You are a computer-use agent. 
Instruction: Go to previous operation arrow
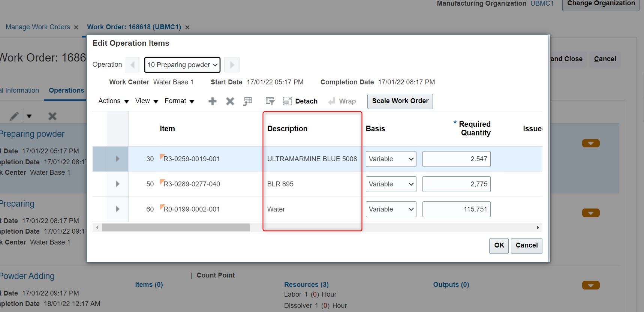point(132,65)
